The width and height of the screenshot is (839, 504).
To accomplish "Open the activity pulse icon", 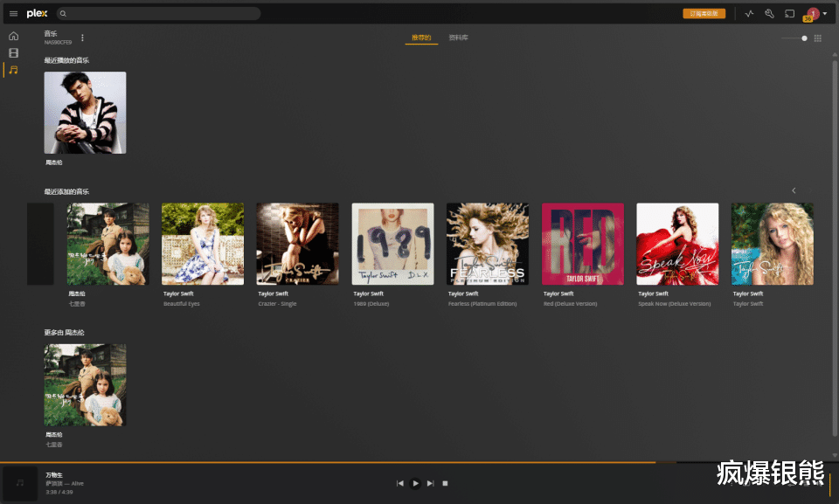I will 749,14.
